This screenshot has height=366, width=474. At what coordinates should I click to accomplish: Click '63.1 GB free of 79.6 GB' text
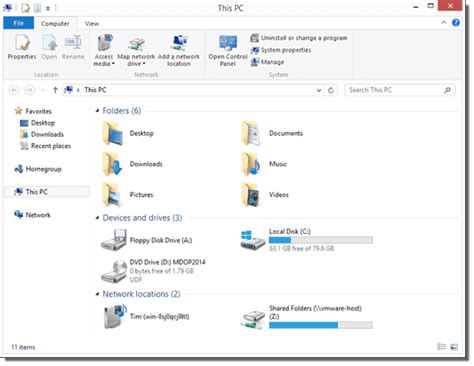301,249
